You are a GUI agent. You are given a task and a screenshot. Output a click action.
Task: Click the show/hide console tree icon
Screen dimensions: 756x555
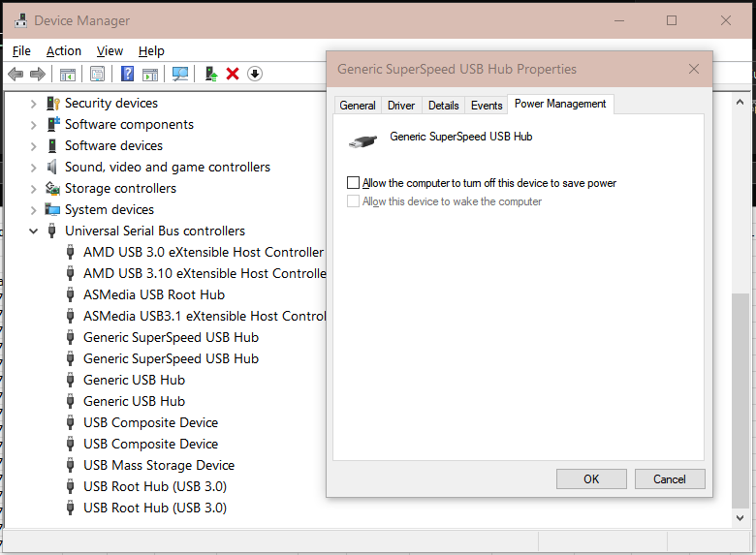(68, 74)
